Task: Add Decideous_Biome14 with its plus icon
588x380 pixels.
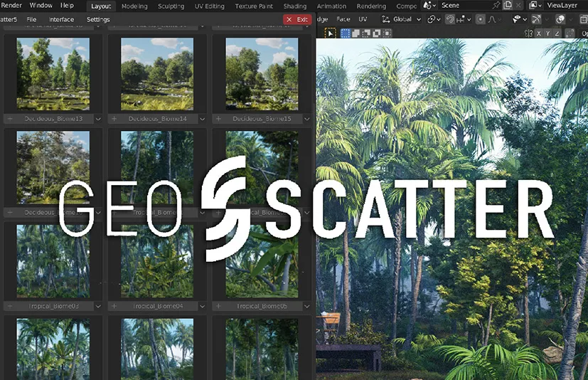Action: pyautogui.click(x=114, y=119)
